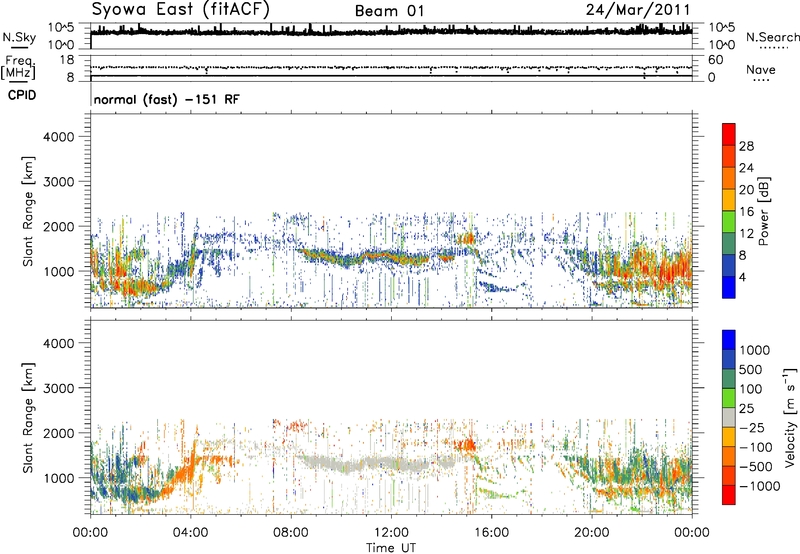Click the "Time UT" axis title
This screenshot has width=800, height=554.
pos(391,548)
